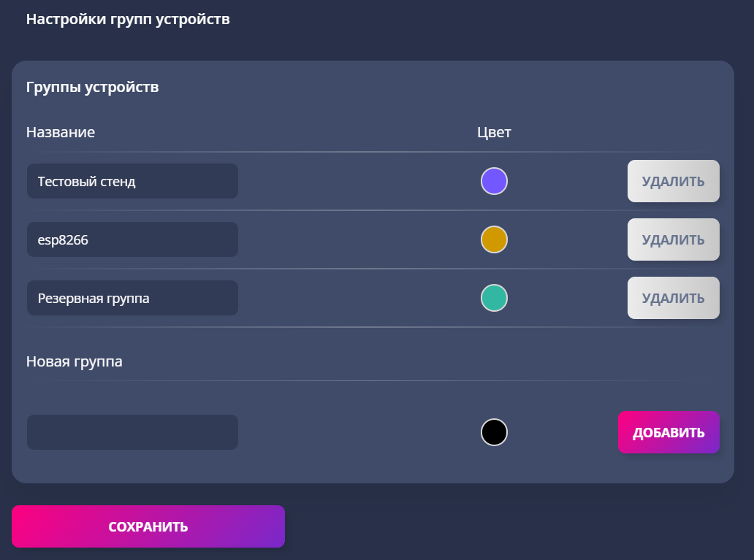Focus the empty new group name field
Image resolution: width=754 pixels, height=560 pixels.
pos(132,432)
